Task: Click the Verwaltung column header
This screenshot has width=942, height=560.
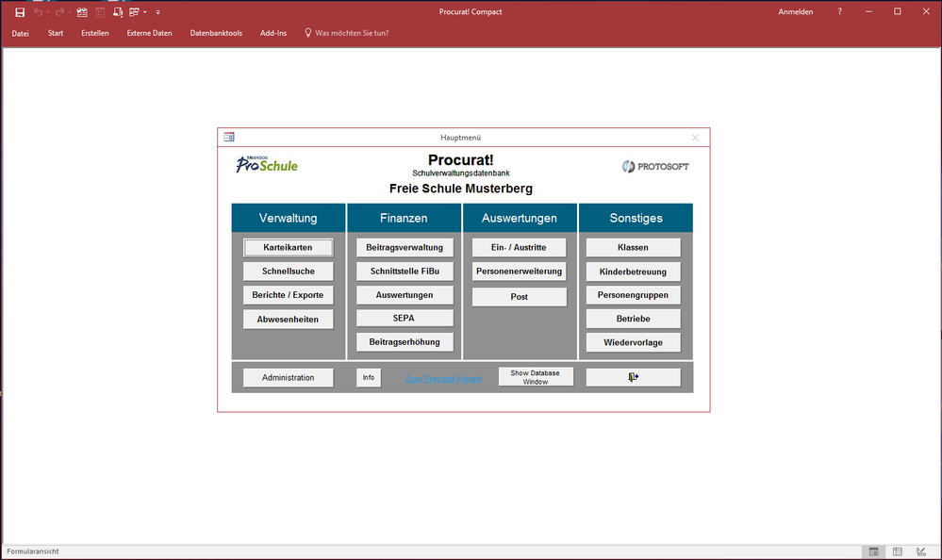Action: 289,218
